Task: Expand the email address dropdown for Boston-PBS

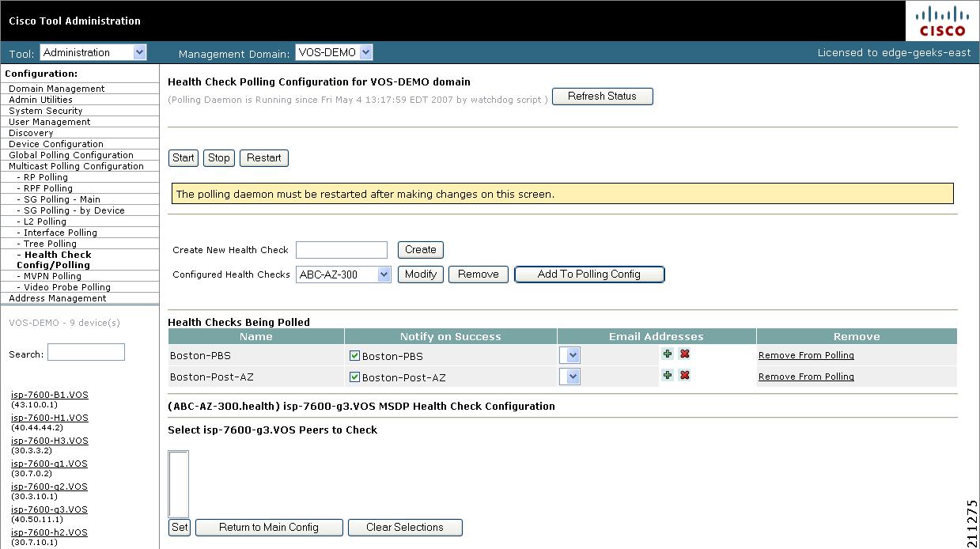Action: [569, 354]
